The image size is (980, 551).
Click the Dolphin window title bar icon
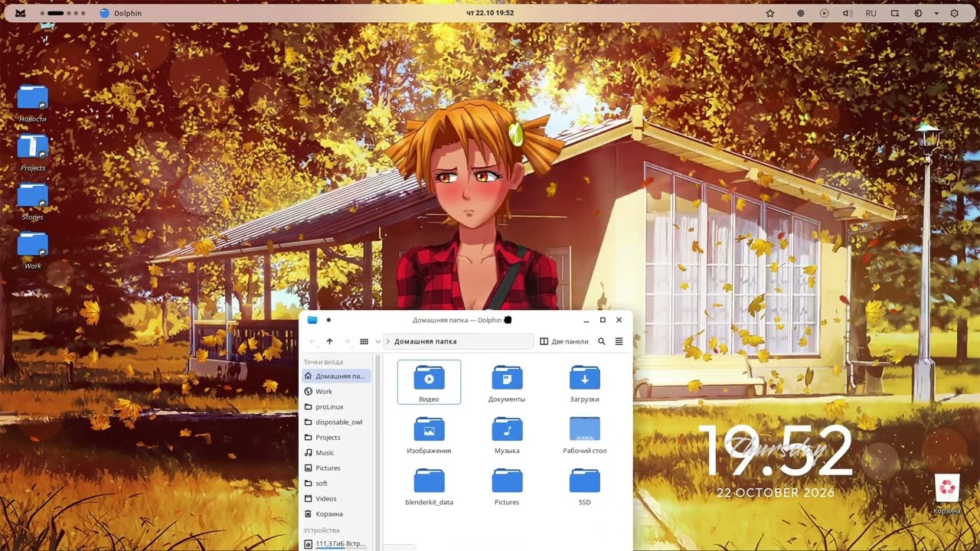312,320
